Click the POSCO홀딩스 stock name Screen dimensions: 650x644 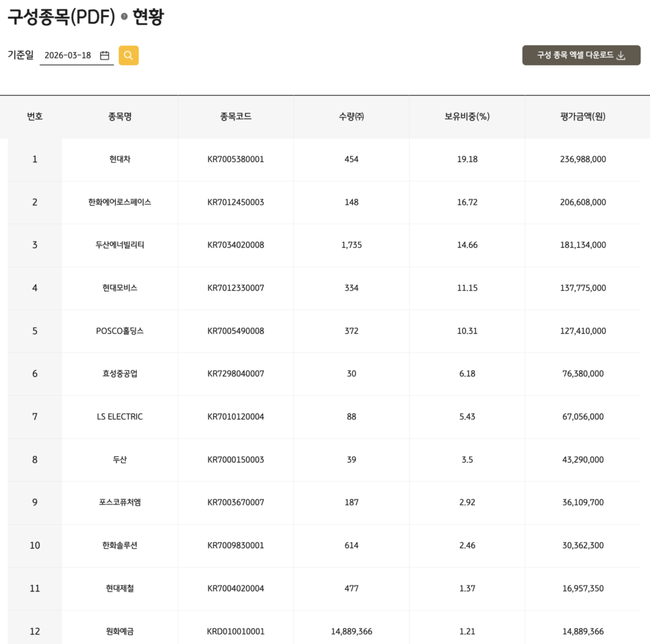coord(119,331)
